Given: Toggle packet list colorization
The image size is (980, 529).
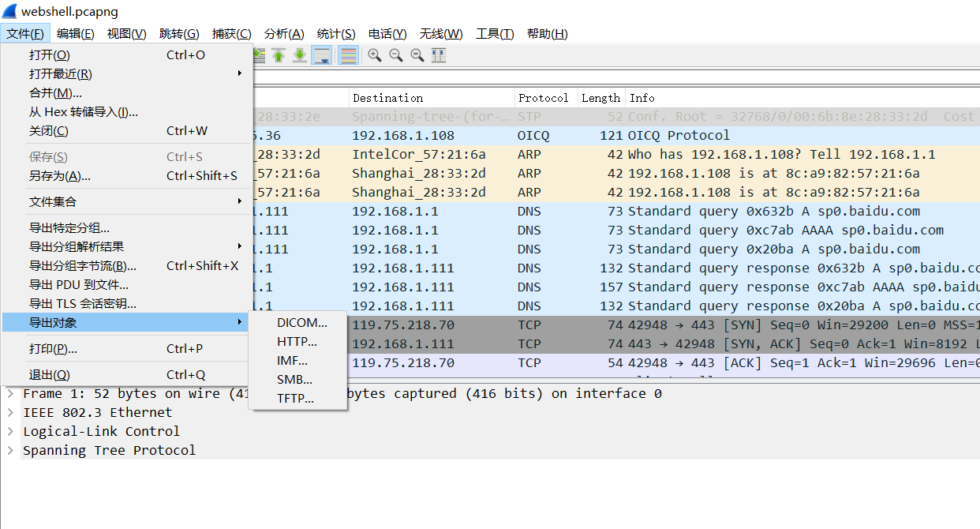Looking at the screenshot, I should 348,55.
